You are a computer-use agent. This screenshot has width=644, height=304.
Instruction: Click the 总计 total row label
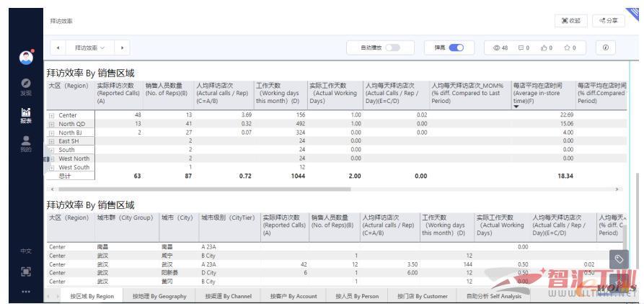pos(65,176)
